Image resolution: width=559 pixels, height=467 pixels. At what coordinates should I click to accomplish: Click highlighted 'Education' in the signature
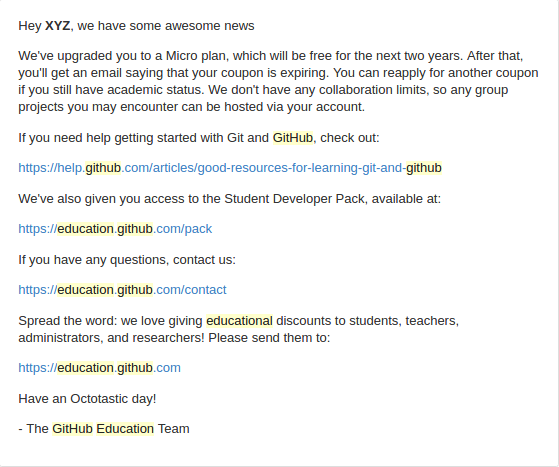coord(125,429)
